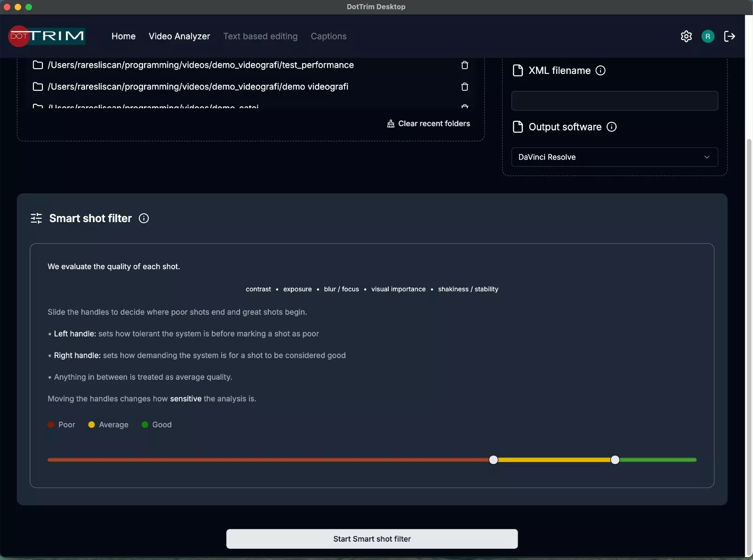Click the 'contrast' criterion text
Image resolution: width=753 pixels, height=560 pixels.
[x=258, y=289]
